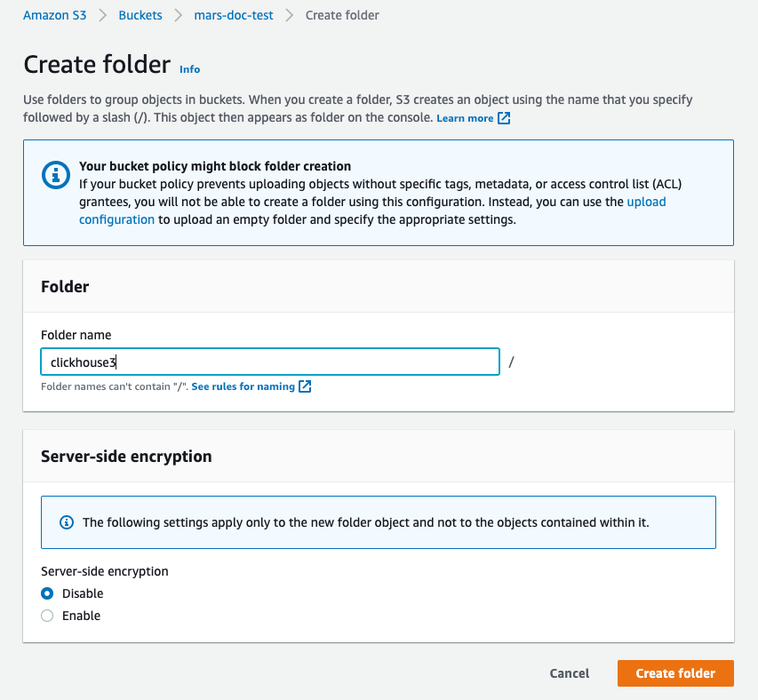Enable server-side encryption
The image size is (758, 700).
46,615
